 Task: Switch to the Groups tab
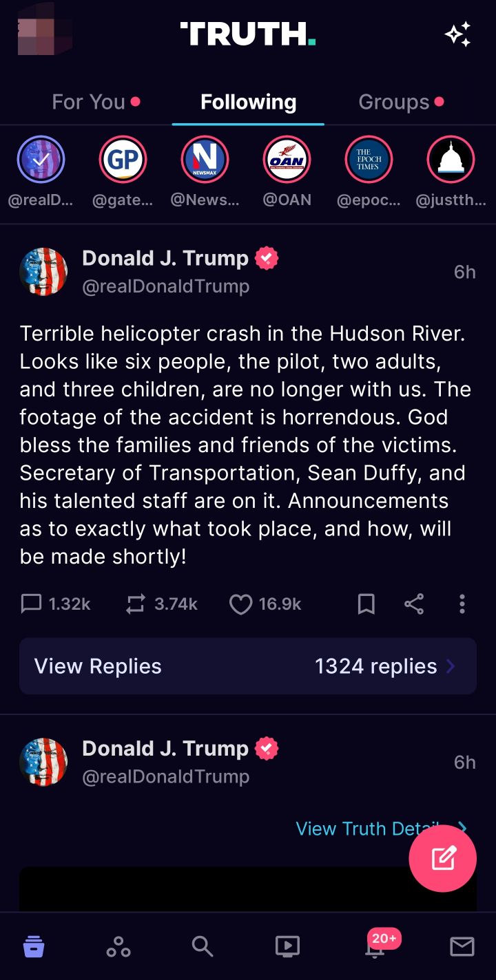pyautogui.click(x=394, y=102)
